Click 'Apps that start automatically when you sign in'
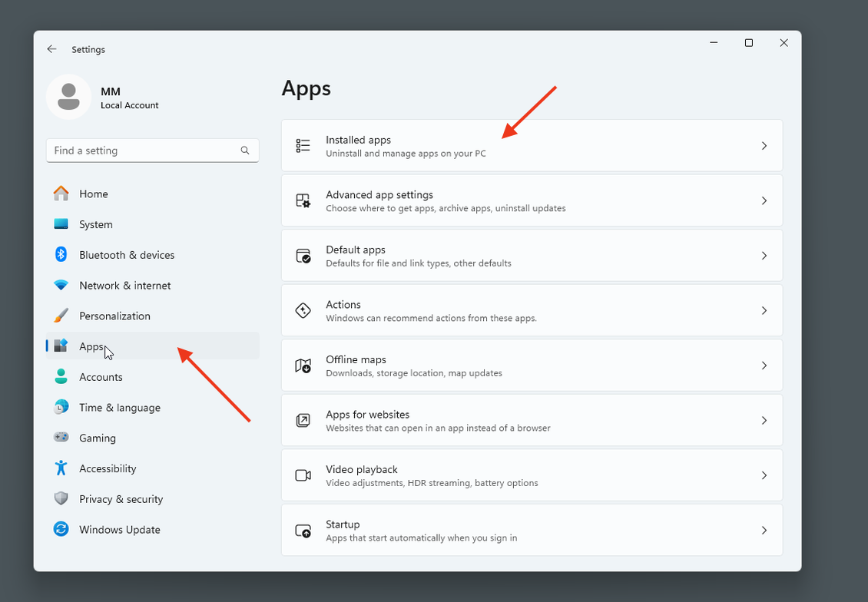Image resolution: width=868 pixels, height=602 pixels. pyautogui.click(x=421, y=537)
